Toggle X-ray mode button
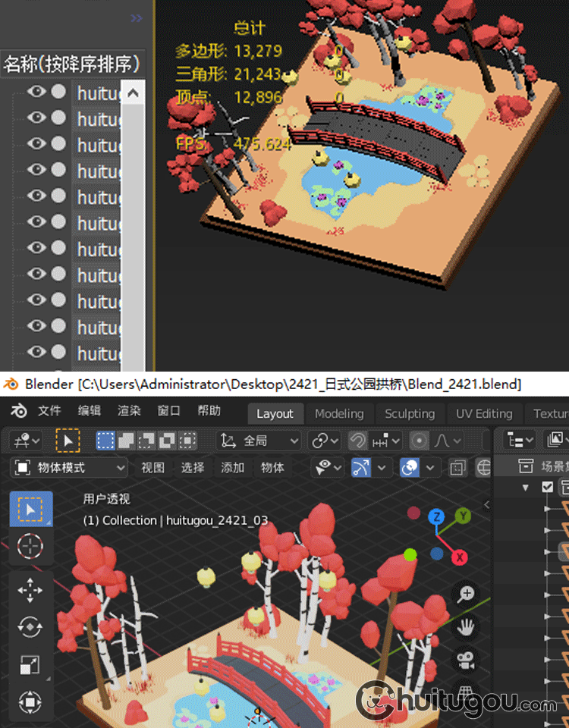Viewport: 569px width, 728px height. pyautogui.click(x=457, y=468)
